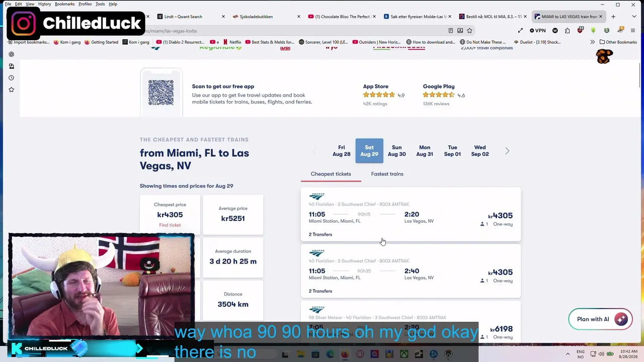Open the Duelist - [3.19] Shock... bookmark
Screen dimensions: 644x362
coord(536,42)
